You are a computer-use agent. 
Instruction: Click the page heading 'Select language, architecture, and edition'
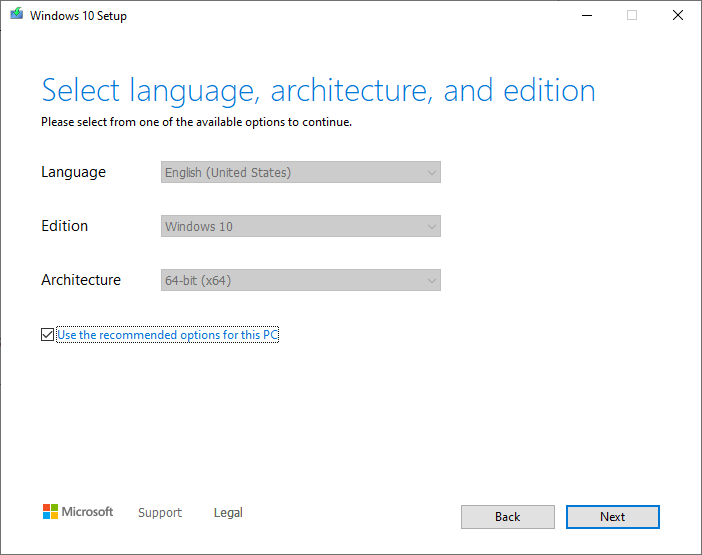[x=318, y=91]
